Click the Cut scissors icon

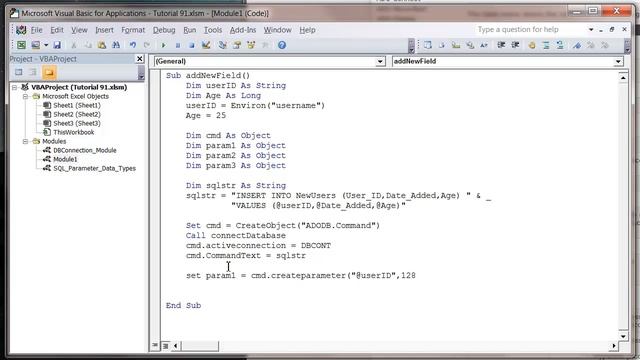73,45
